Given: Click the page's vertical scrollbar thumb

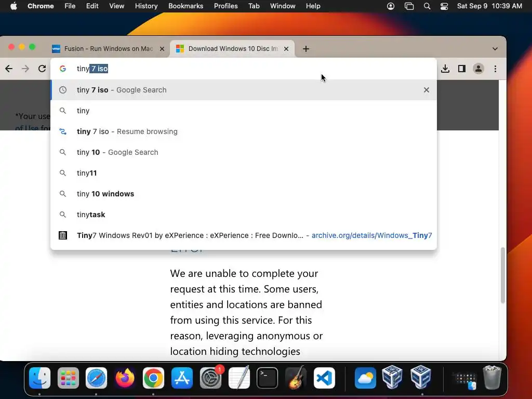Looking at the screenshot, I should (x=502, y=275).
